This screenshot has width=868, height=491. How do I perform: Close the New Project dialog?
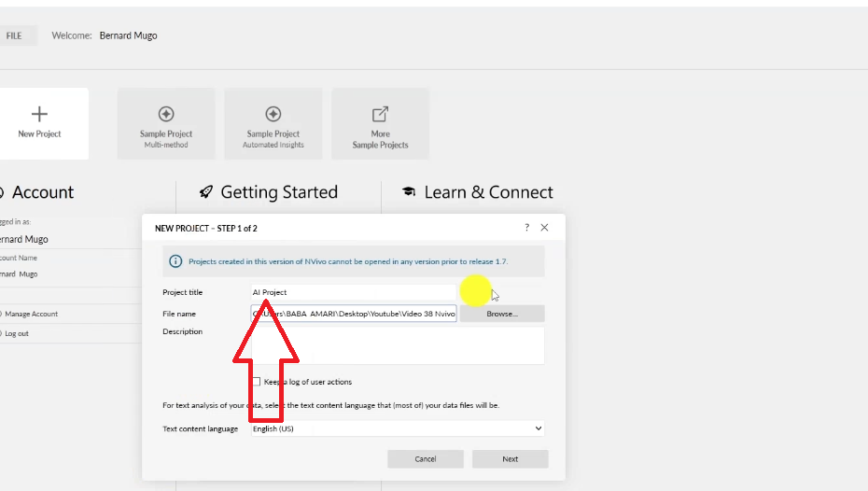point(545,228)
